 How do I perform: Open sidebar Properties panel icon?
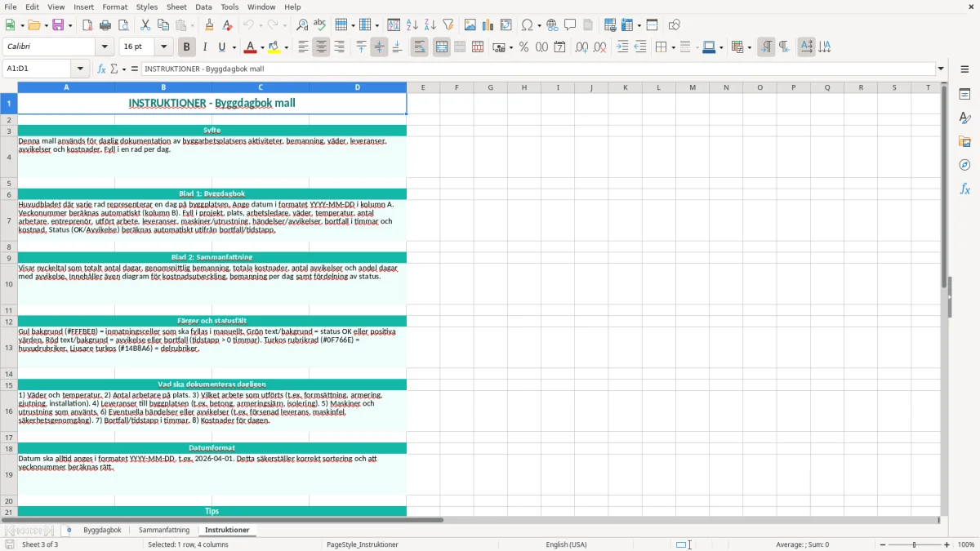click(964, 95)
